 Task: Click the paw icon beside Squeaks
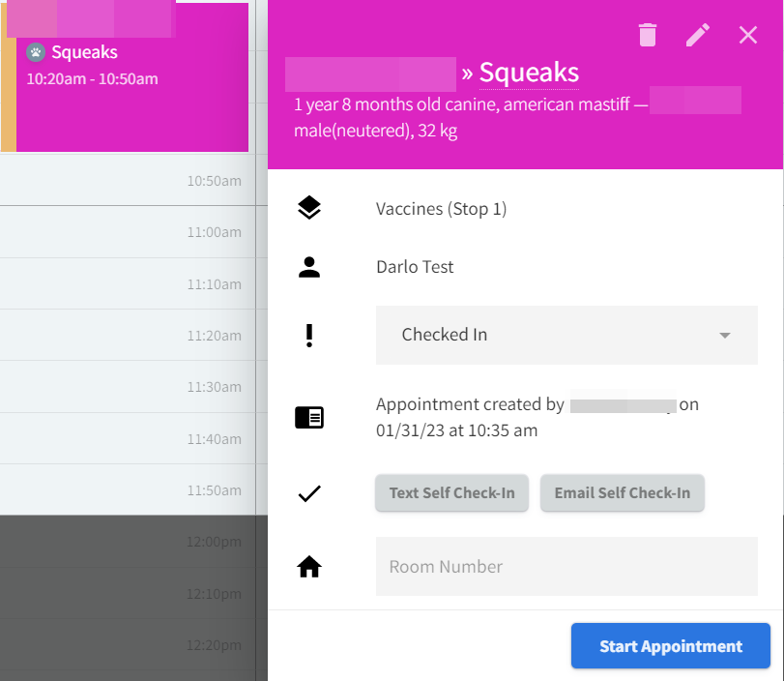[36, 52]
